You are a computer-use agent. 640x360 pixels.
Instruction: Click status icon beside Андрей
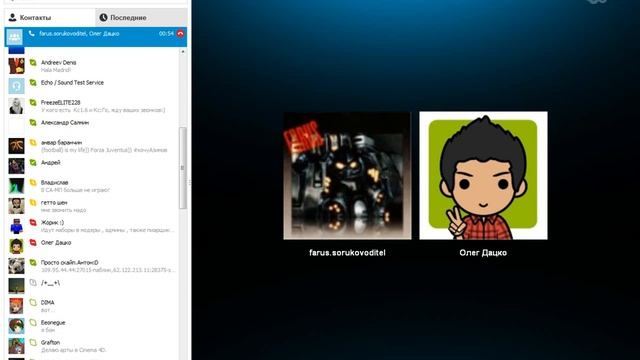click(33, 162)
